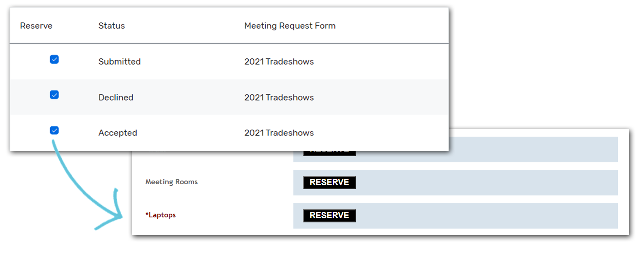Screen dimensions: 644x253
Task: Click the availability bar beside *Laptops
Action: (x=477, y=215)
